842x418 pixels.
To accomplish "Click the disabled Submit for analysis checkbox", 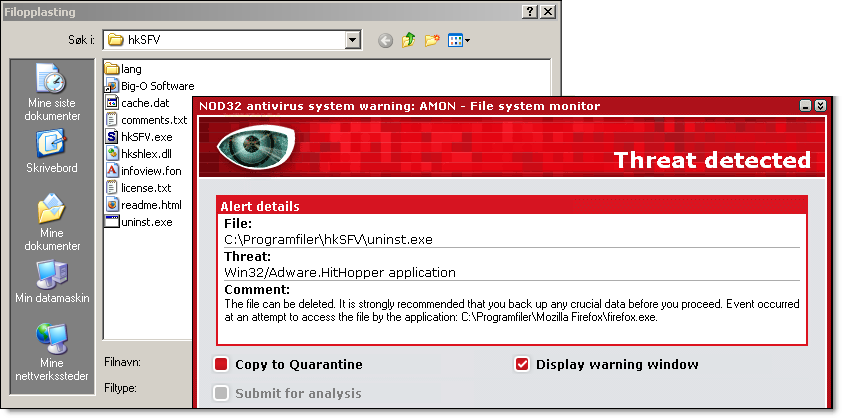I will tap(221, 393).
